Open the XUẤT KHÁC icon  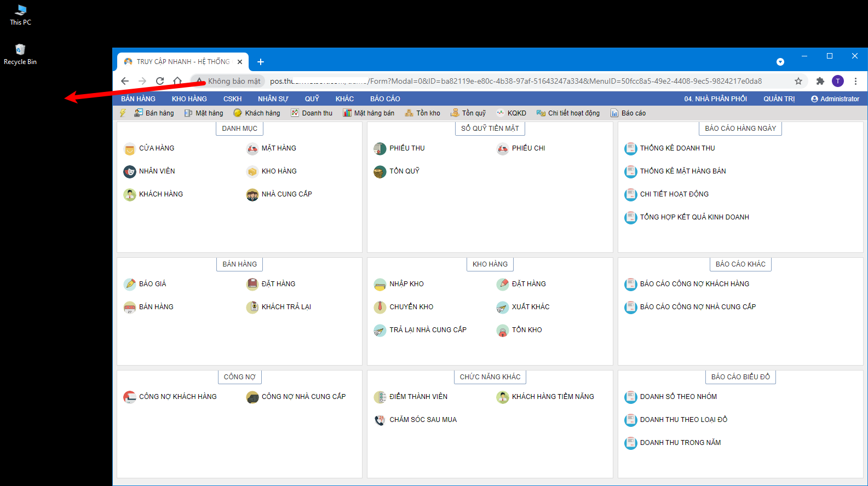click(x=503, y=308)
